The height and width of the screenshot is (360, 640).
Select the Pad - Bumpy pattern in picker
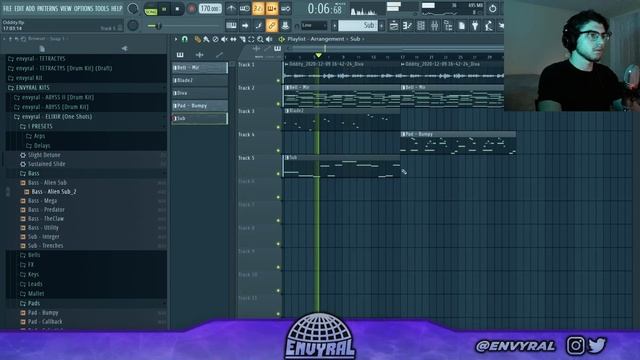[200, 106]
